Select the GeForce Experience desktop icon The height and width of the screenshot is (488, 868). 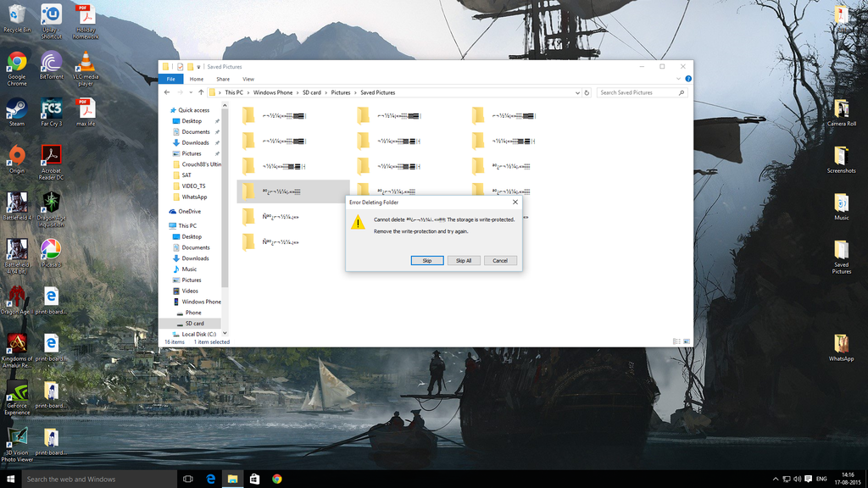[x=17, y=398]
